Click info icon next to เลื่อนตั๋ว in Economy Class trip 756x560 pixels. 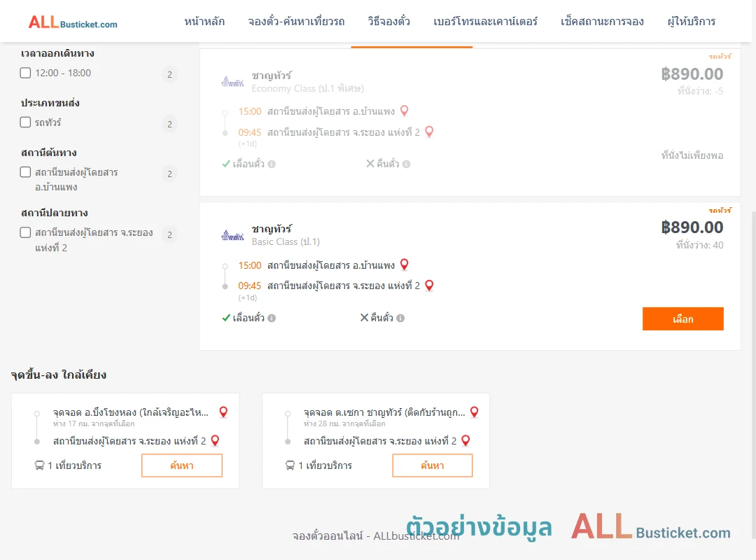click(272, 164)
